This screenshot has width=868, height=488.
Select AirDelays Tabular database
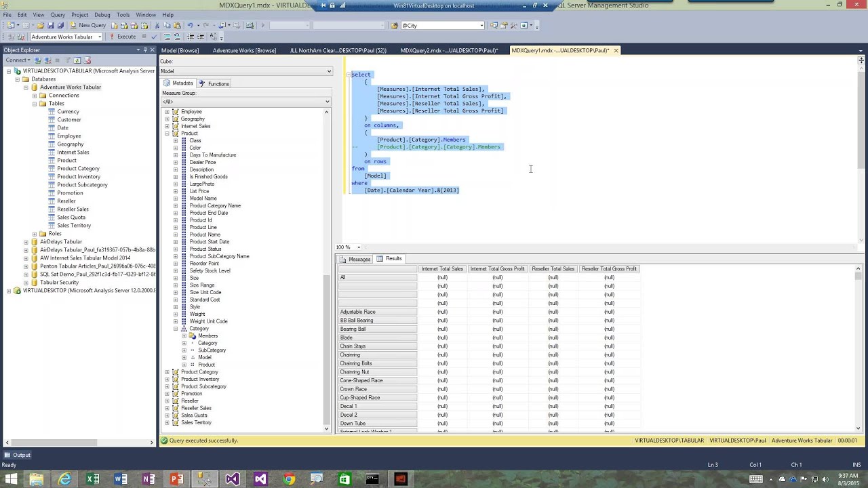(60, 242)
